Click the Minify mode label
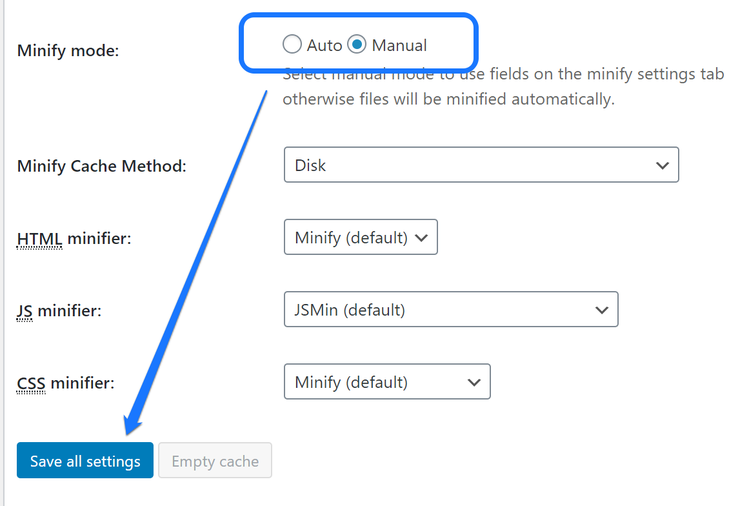This screenshot has width=729, height=506. 68,50
